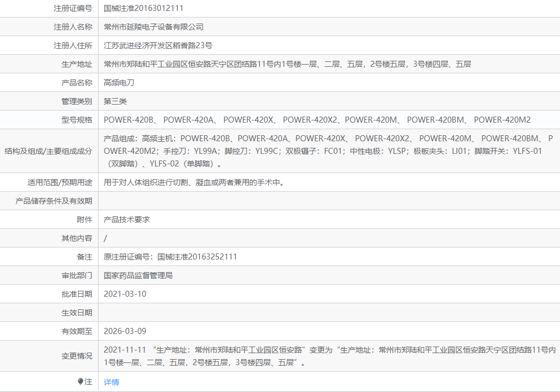Click the 产品储存条件及有效期 label

tap(54, 201)
